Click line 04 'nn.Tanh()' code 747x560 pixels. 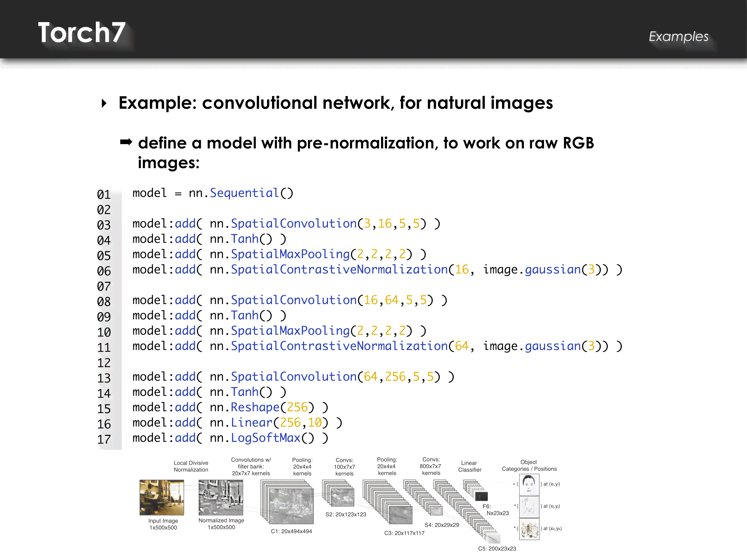click(x=241, y=239)
